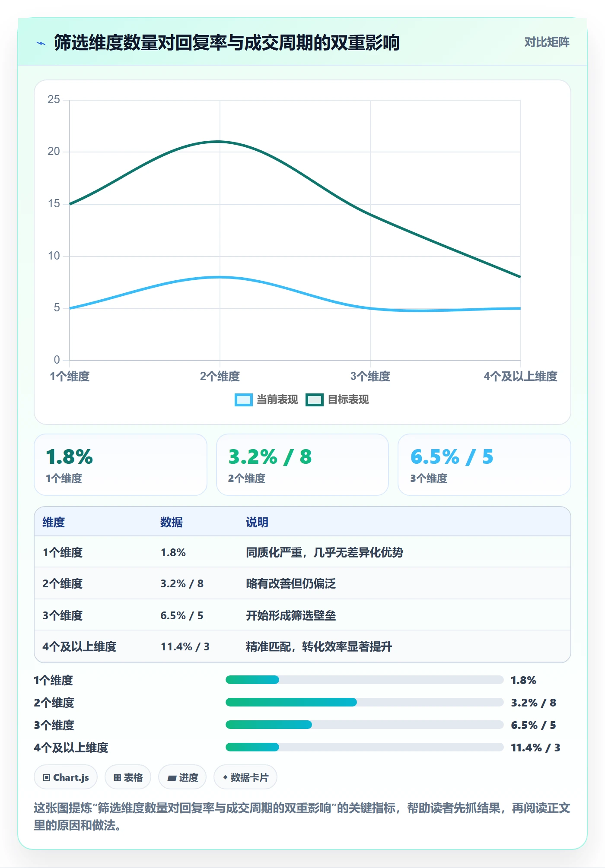Click the 11.4% / 3 table cell
The height and width of the screenshot is (868, 605).
click(185, 646)
